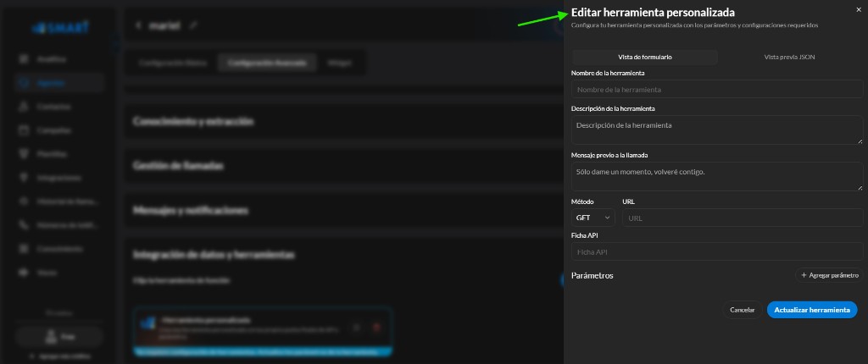Open Integraciones in the sidebar

(59, 178)
